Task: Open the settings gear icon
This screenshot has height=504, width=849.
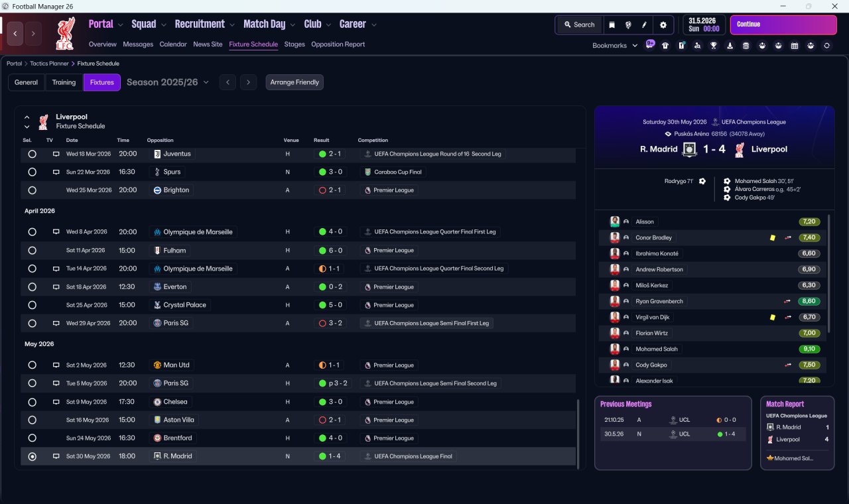Action: [x=663, y=25]
